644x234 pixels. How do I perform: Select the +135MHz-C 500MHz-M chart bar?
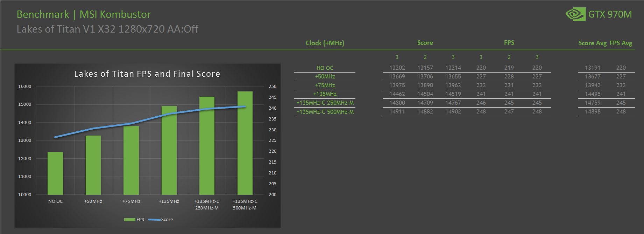(245, 143)
